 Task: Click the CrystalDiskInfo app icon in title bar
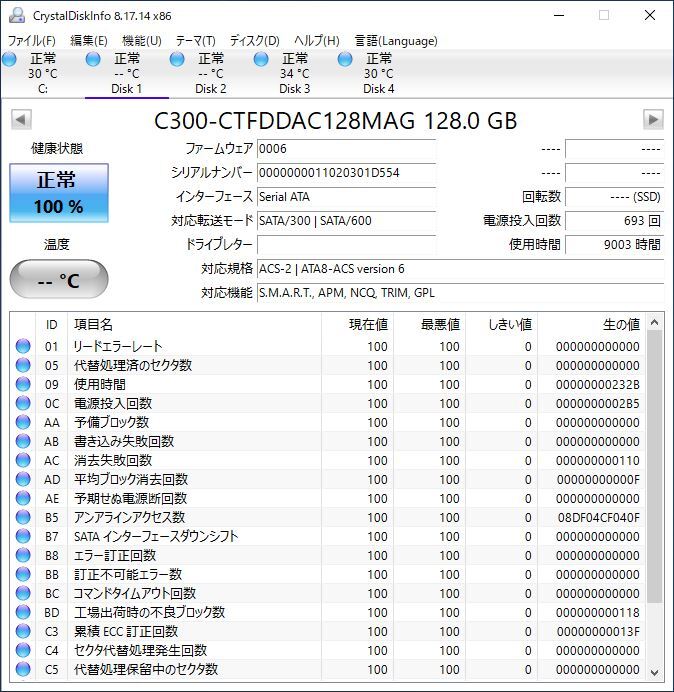click(x=17, y=15)
